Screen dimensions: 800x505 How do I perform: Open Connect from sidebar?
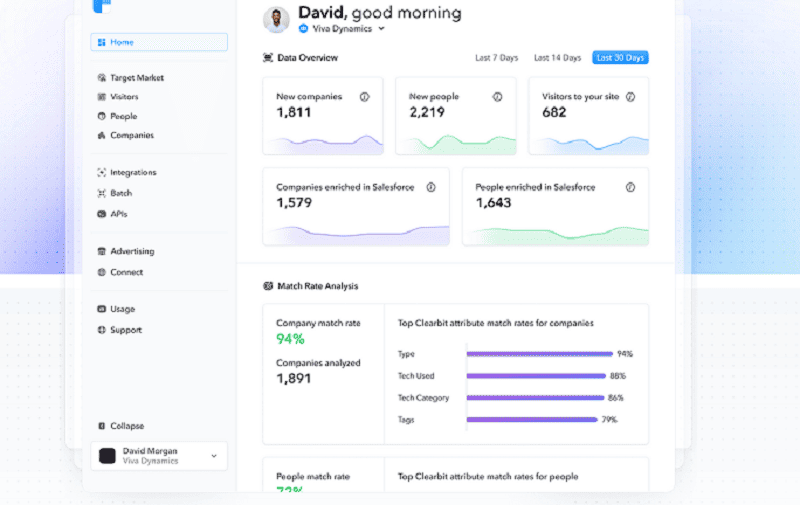click(x=127, y=272)
